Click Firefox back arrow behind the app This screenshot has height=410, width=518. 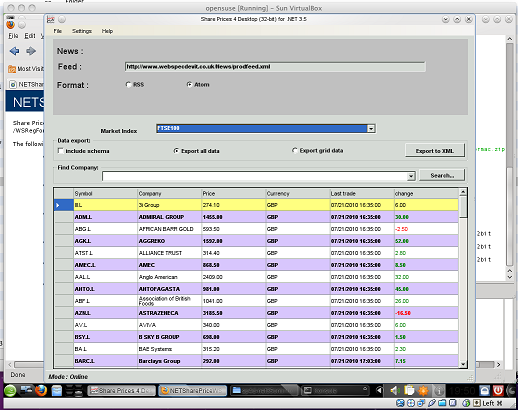(x=14, y=51)
